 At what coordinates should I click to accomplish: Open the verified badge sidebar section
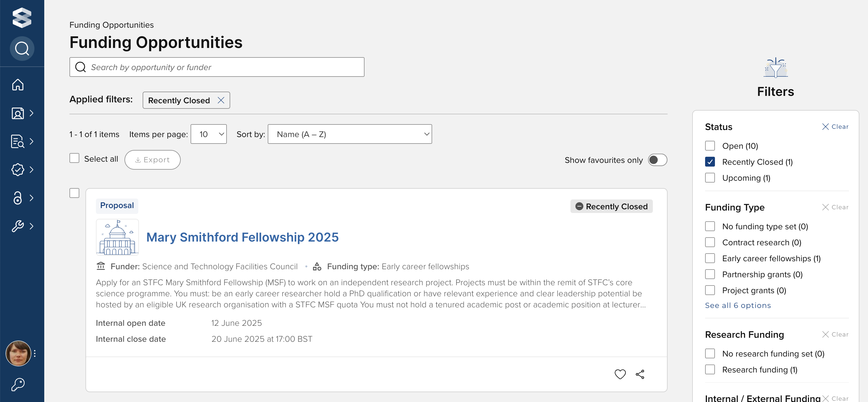tap(18, 169)
